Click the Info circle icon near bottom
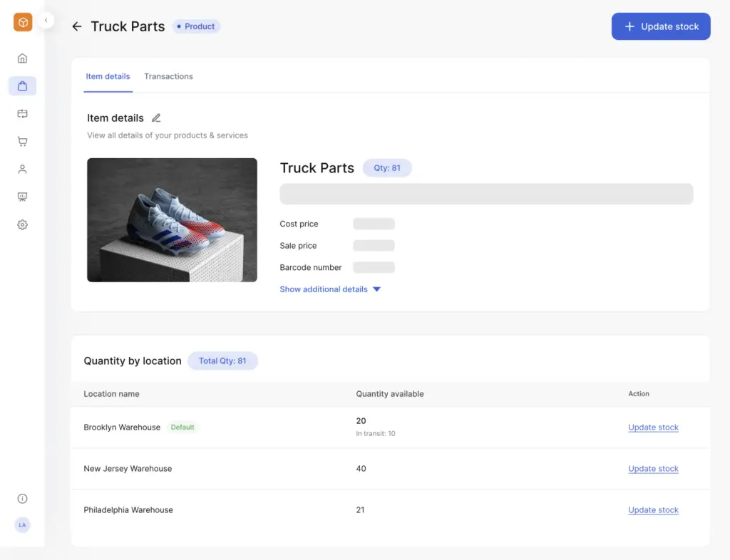Image resolution: width=730 pixels, height=560 pixels. pyautogui.click(x=22, y=499)
